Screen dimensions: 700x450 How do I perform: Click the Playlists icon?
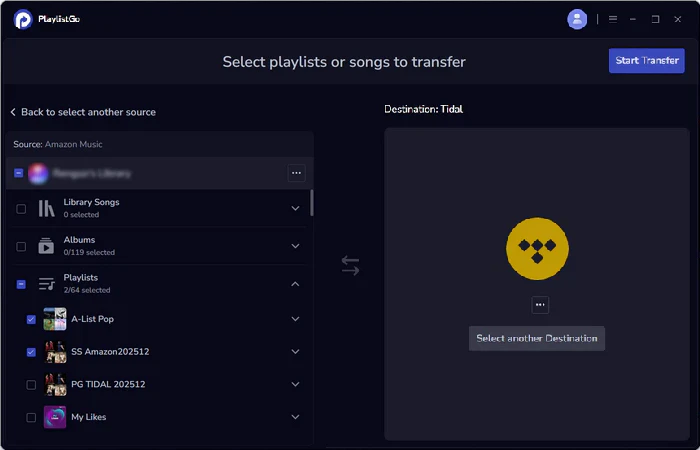(x=46, y=283)
